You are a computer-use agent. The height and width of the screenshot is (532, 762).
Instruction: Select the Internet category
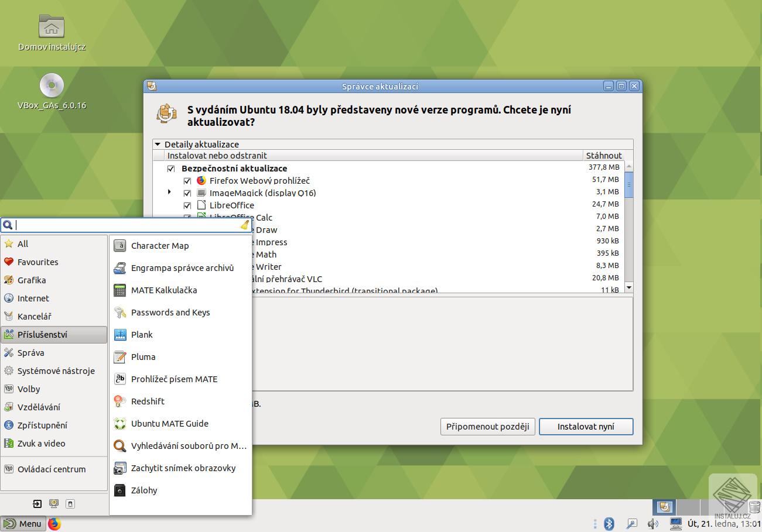(x=54, y=298)
